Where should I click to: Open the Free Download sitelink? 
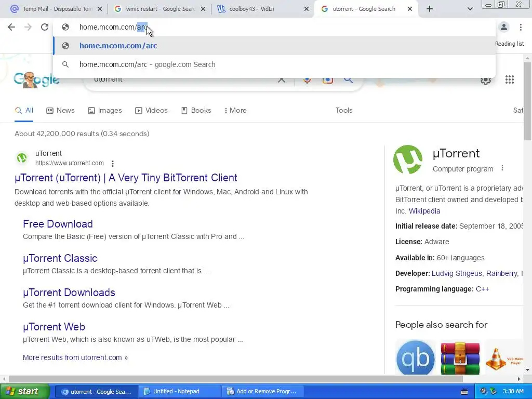click(58, 224)
